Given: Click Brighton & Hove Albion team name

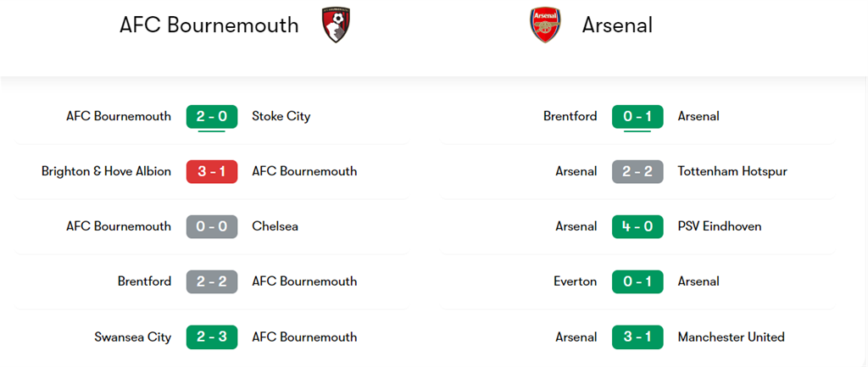Looking at the screenshot, I should point(106,171).
